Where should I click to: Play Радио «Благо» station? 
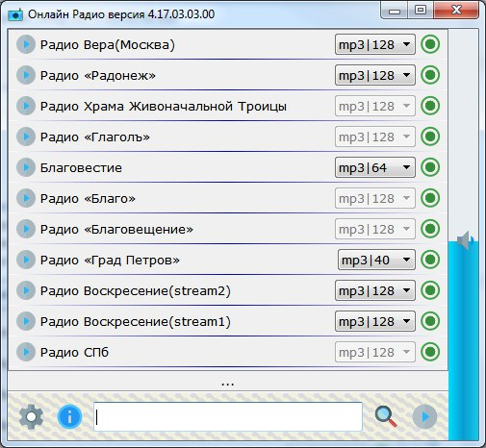pos(26,198)
